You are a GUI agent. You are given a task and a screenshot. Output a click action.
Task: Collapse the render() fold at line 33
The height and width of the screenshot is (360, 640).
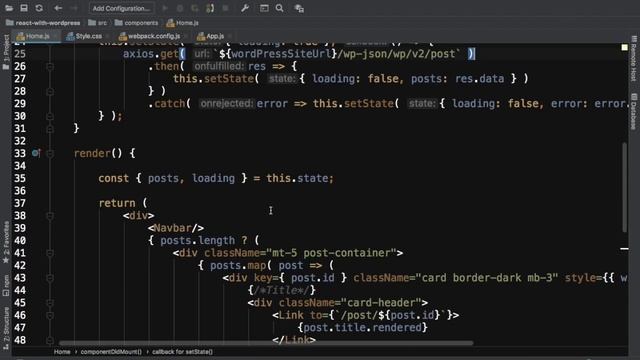coord(50,154)
